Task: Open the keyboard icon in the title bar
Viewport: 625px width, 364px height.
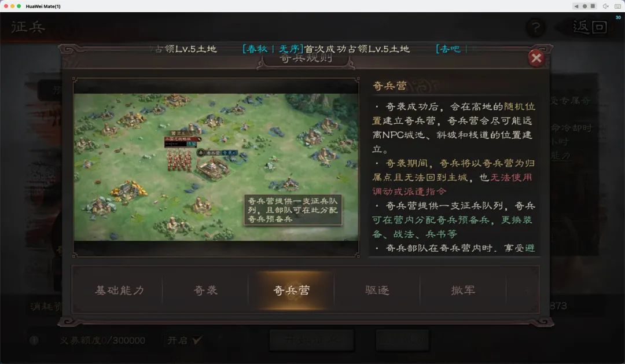Action: [617, 6]
